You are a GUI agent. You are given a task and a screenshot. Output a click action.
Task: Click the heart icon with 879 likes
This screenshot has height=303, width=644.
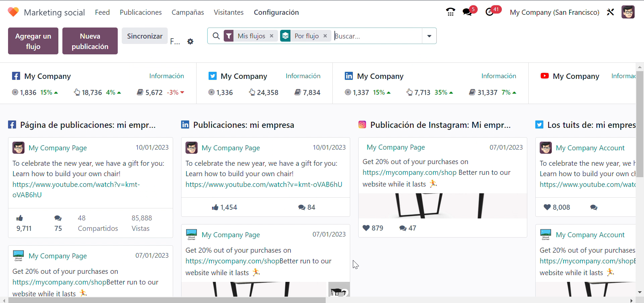click(366, 228)
